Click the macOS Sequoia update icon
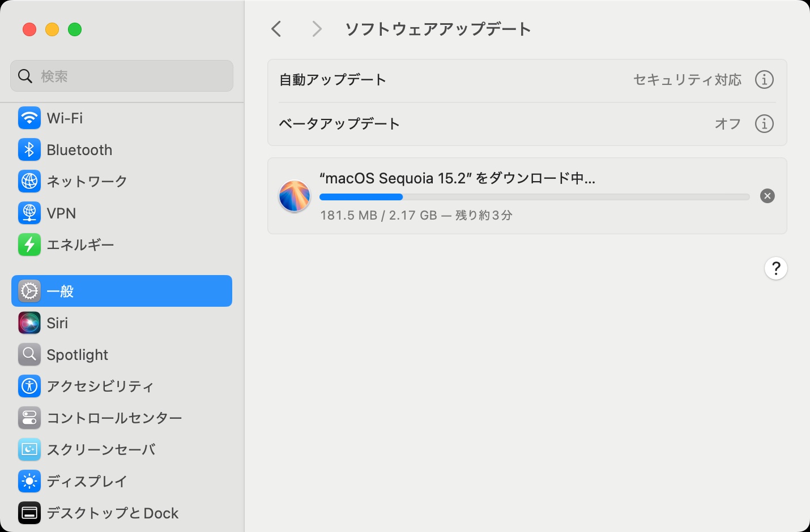This screenshot has height=532, width=810. (x=295, y=196)
